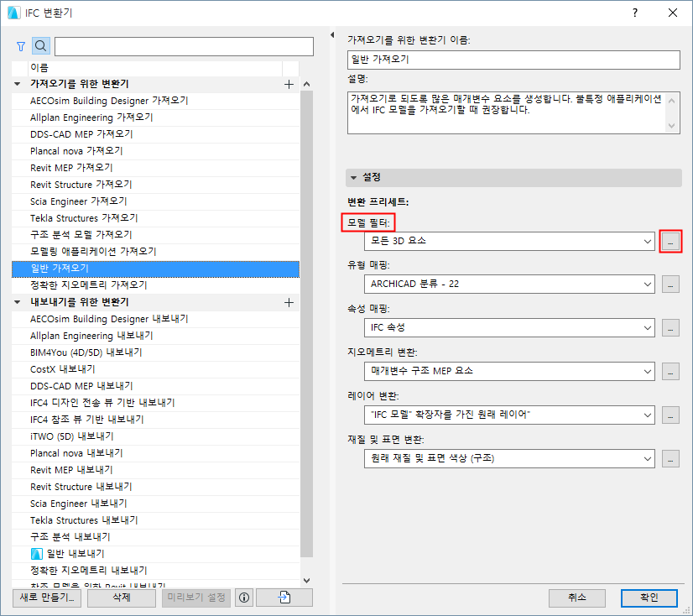Click the 설명 description text box

click(x=513, y=112)
